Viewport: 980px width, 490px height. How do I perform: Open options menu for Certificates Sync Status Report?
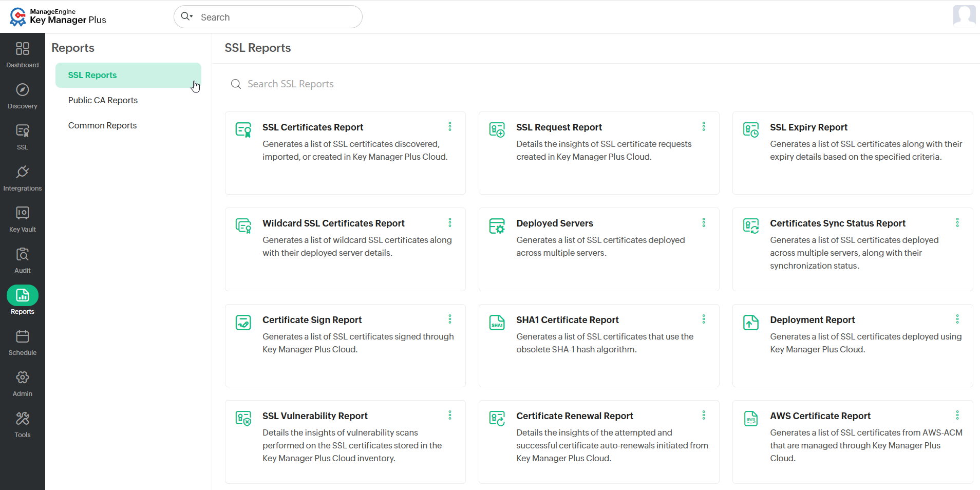point(957,222)
